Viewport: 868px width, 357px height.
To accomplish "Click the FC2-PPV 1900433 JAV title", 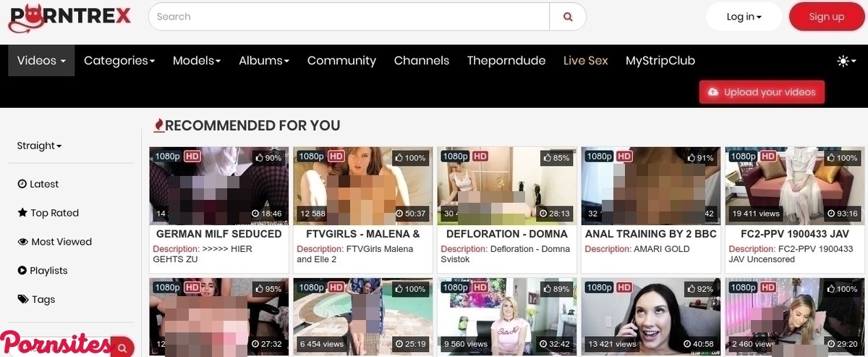I will 794,234.
